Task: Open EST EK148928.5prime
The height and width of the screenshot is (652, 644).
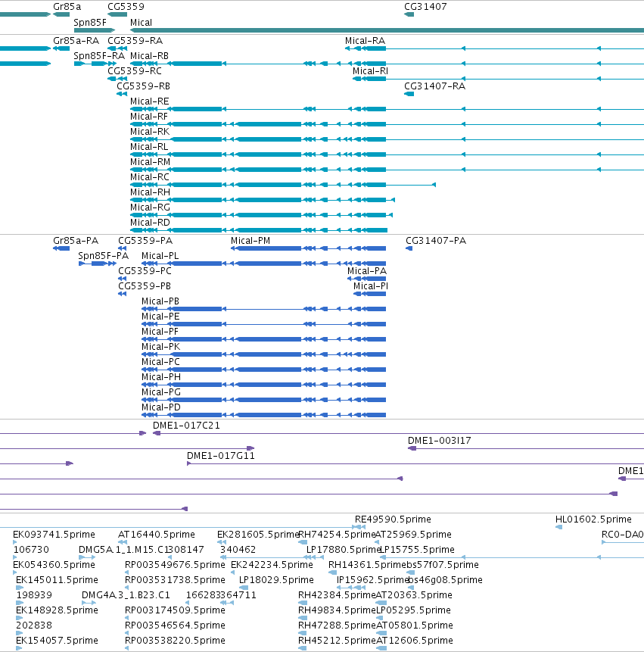Action: click(57, 610)
